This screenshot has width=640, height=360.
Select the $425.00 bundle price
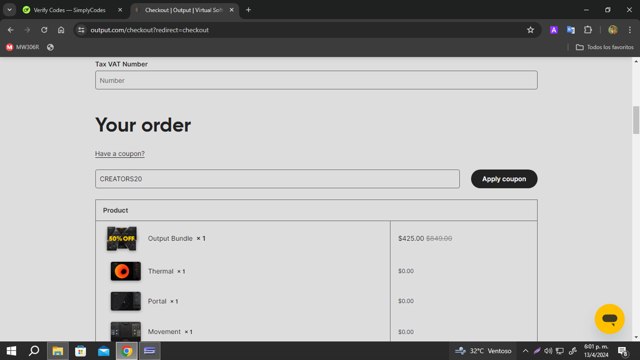[411, 238]
